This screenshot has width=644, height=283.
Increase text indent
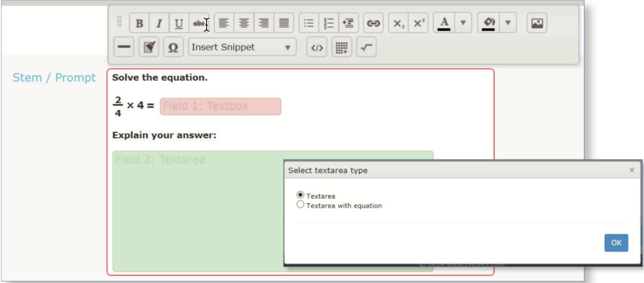(348, 23)
